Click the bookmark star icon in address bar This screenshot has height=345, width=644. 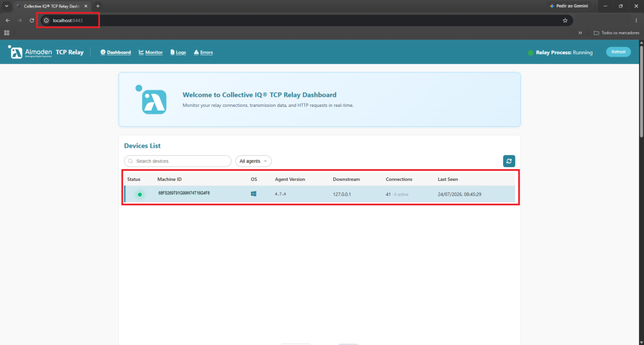[565, 21]
